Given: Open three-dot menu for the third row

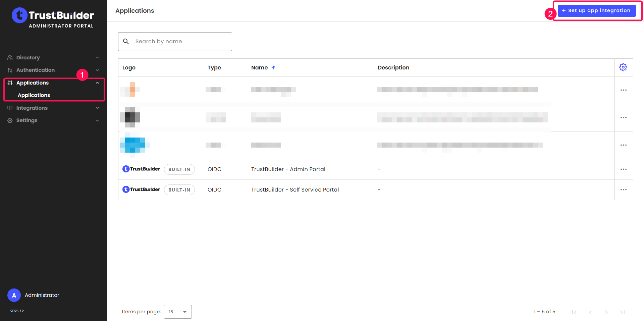Looking at the screenshot, I should point(623,145).
